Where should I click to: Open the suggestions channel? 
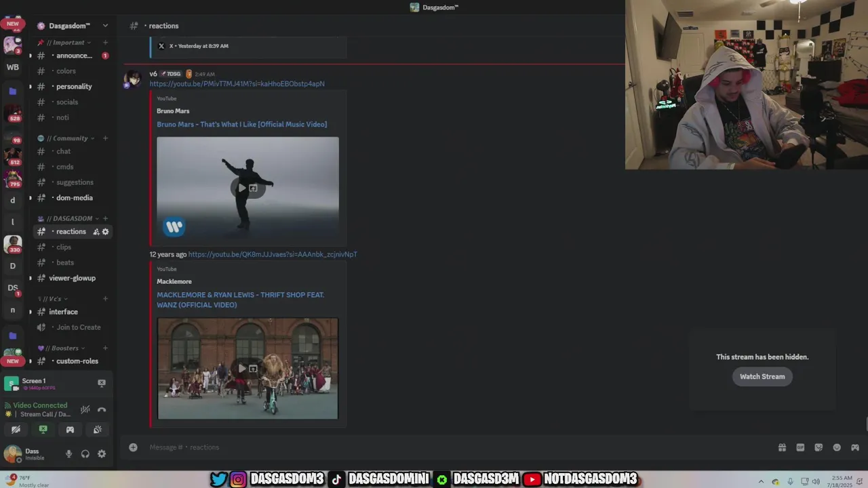click(x=71, y=182)
